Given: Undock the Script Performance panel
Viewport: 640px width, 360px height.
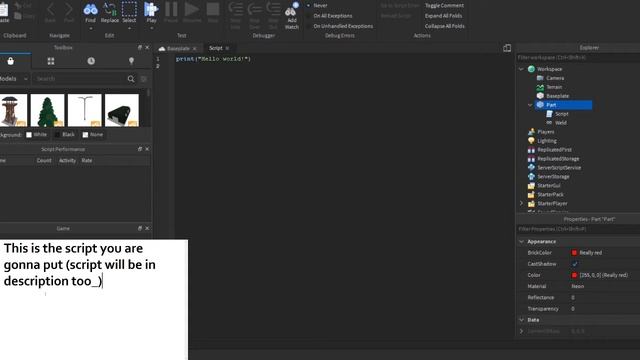Looking at the screenshot, I should coord(140,149).
